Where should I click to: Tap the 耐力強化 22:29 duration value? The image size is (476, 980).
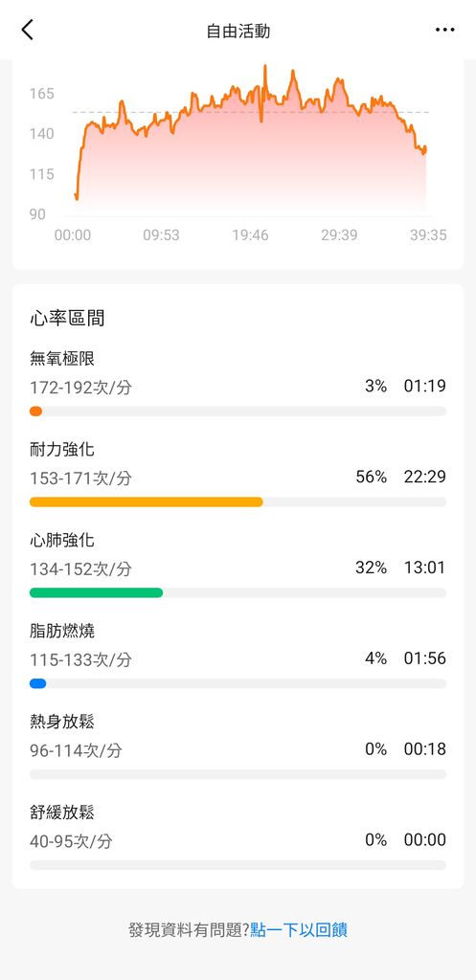tap(424, 477)
